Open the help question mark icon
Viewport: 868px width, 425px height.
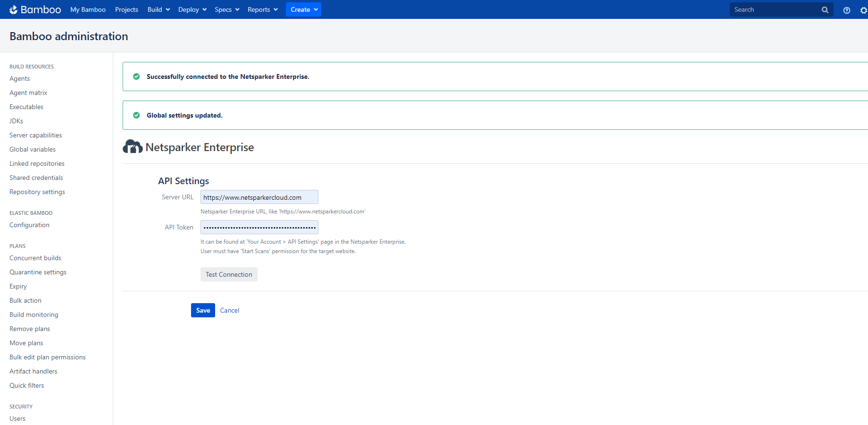(847, 10)
